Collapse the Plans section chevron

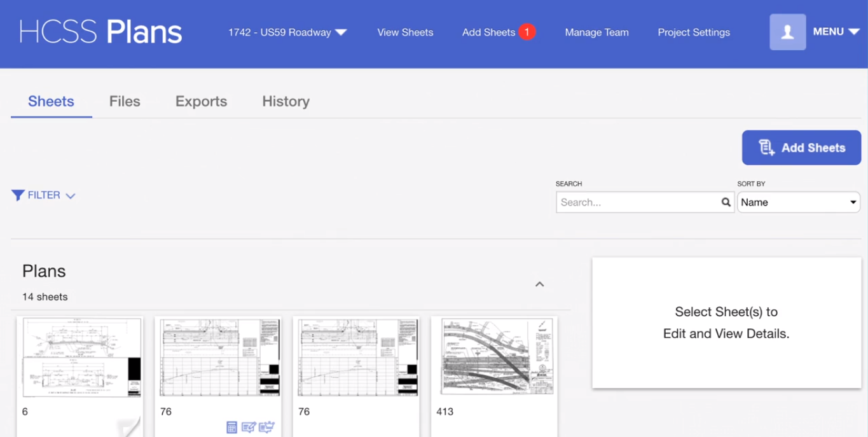(539, 284)
